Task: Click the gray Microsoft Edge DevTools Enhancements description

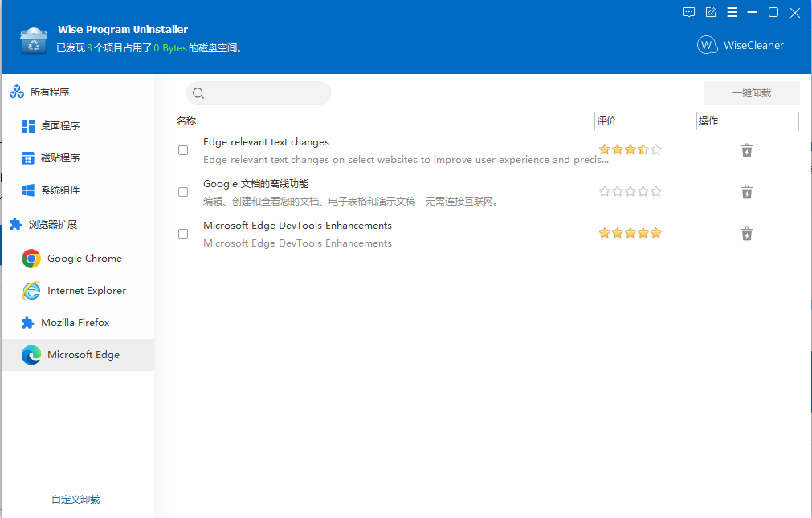Action: [x=297, y=243]
